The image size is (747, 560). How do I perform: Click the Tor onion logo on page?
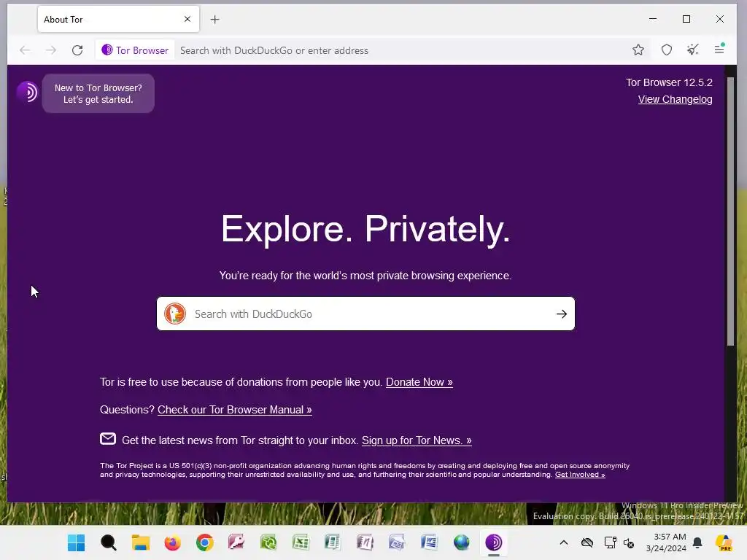click(27, 92)
